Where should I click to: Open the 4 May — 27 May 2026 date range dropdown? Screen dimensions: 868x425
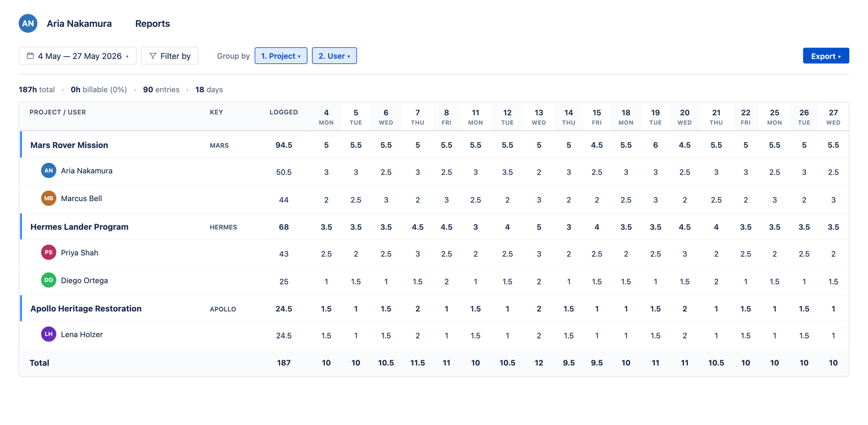[77, 56]
